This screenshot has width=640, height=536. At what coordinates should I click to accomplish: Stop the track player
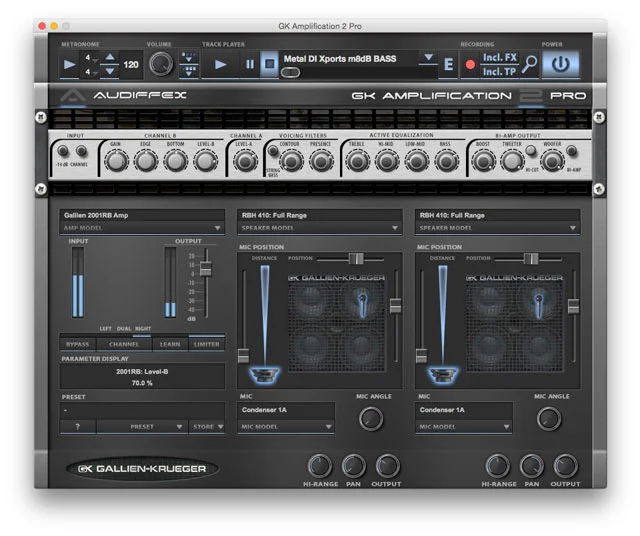(269, 64)
